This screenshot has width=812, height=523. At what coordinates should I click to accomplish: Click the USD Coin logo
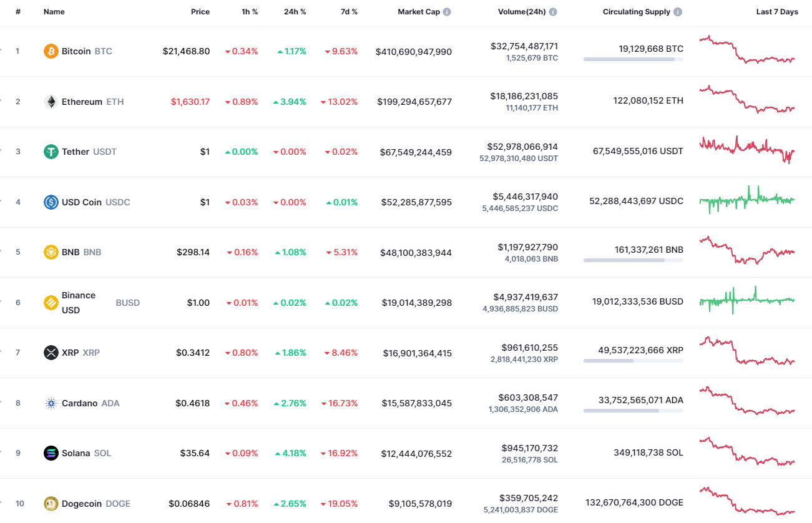point(51,202)
